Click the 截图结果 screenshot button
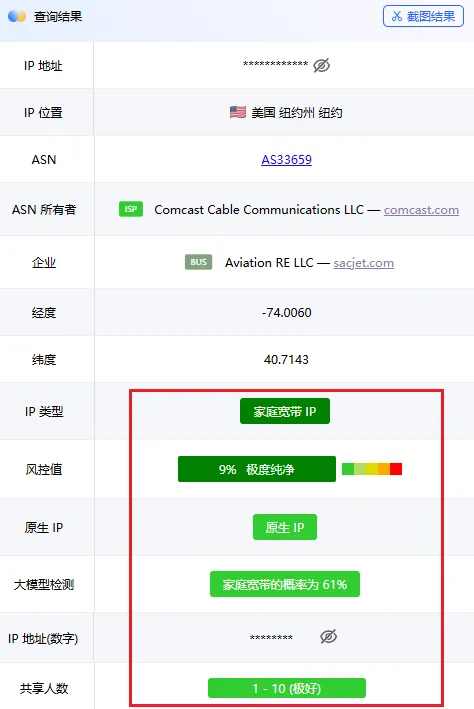Image resolution: width=474 pixels, height=709 pixels. 423,16
